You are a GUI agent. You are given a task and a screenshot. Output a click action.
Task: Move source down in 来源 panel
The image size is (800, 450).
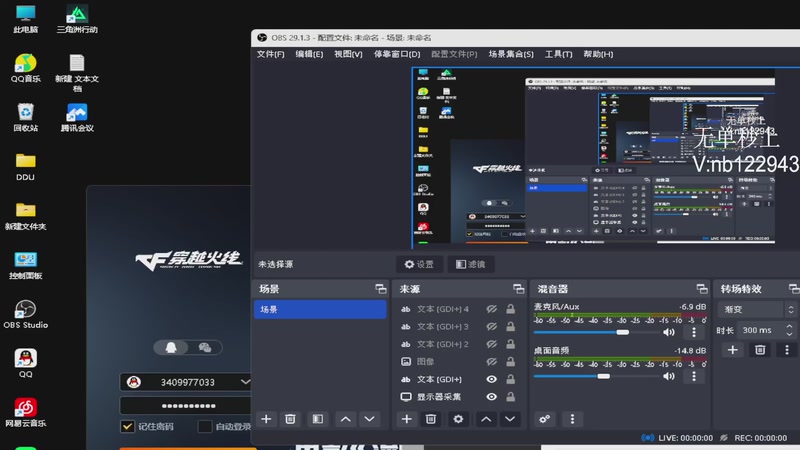pyautogui.click(x=510, y=419)
